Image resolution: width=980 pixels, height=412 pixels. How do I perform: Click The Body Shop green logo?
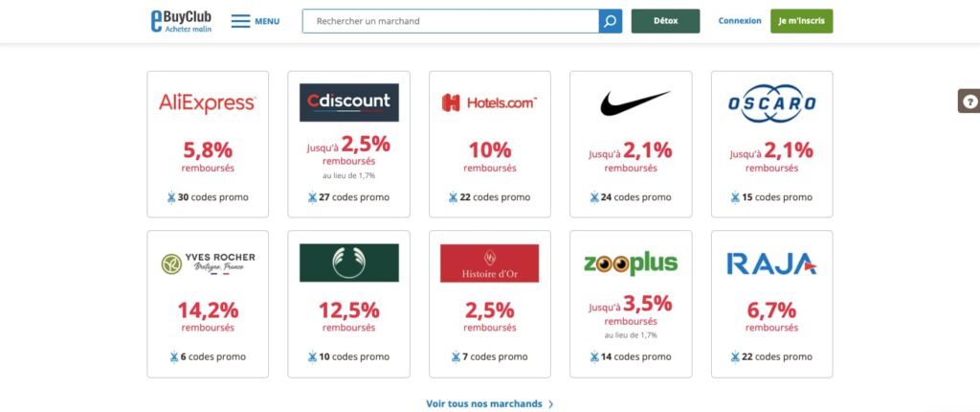(x=348, y=263)
